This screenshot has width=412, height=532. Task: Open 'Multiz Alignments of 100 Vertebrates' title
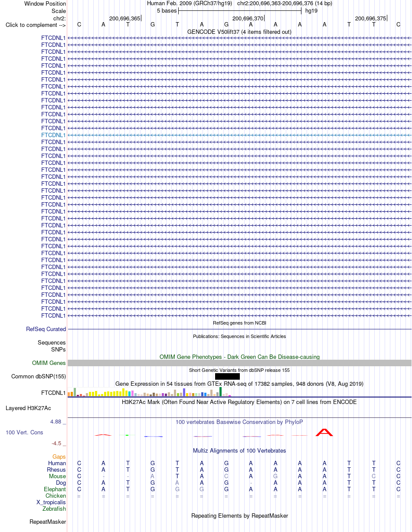point(239,451)
